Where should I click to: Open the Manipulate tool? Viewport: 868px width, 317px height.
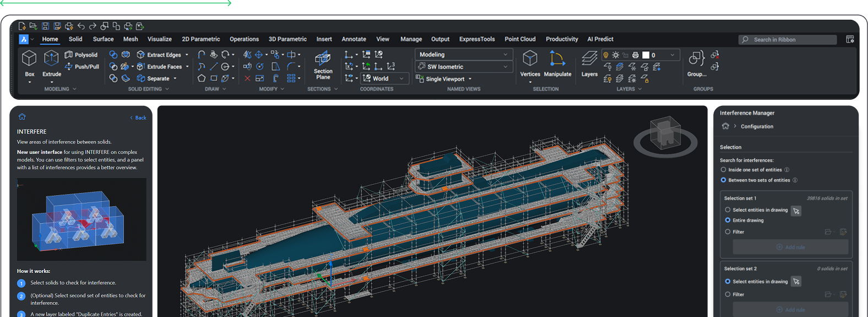click(x=557, y=60)
